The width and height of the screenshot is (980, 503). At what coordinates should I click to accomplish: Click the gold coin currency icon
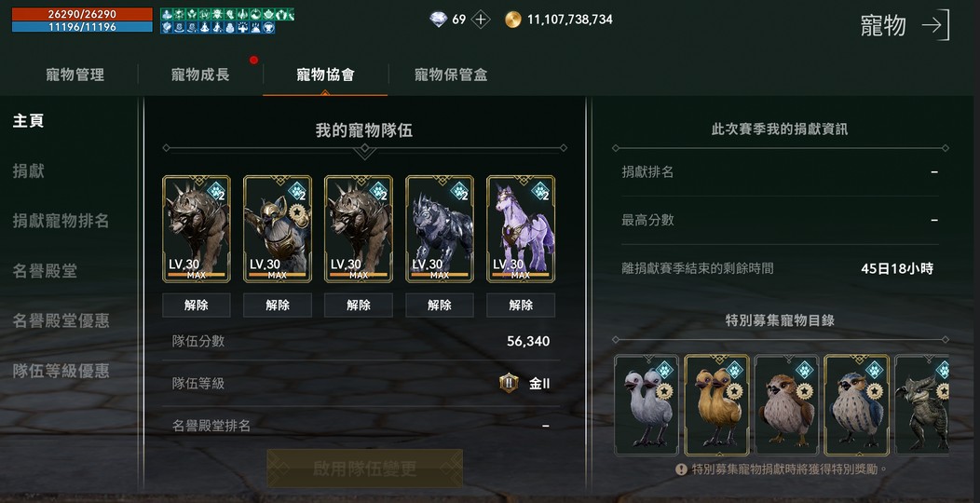point(513,20)
